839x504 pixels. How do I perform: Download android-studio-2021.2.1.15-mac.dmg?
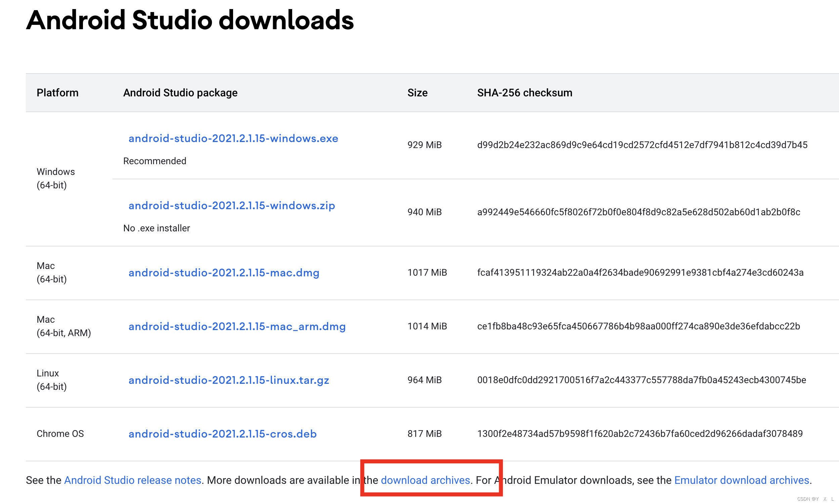click(224, 273)
